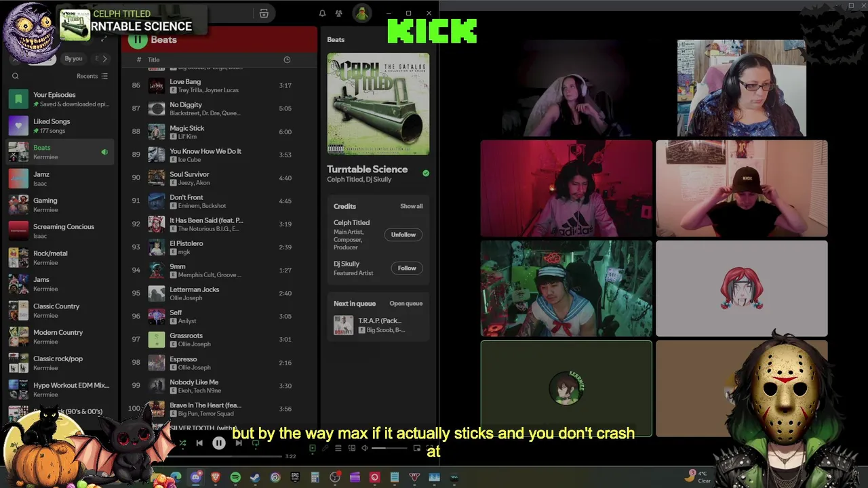The height and width of the screenshot is (488, 868).
Task: Open the Gaming playlist
Action: [x=61, y=205]
